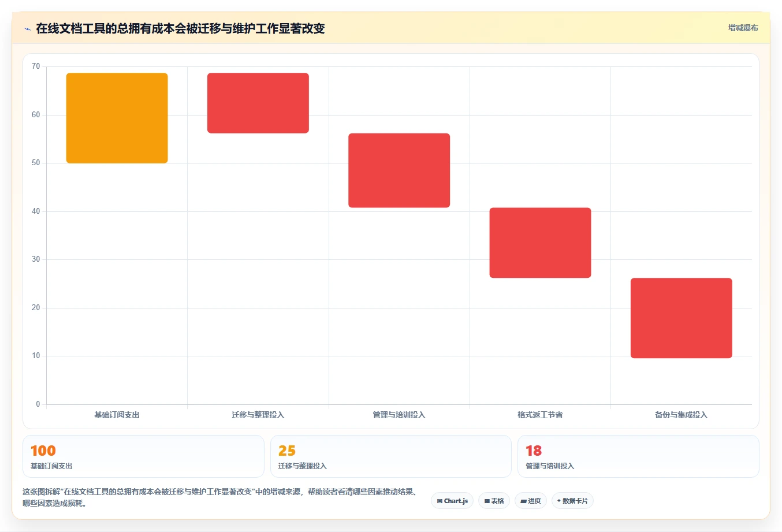The image size is (782, 532).
Task: Click the 增减瀑布 label in the header
Action: 743,28
